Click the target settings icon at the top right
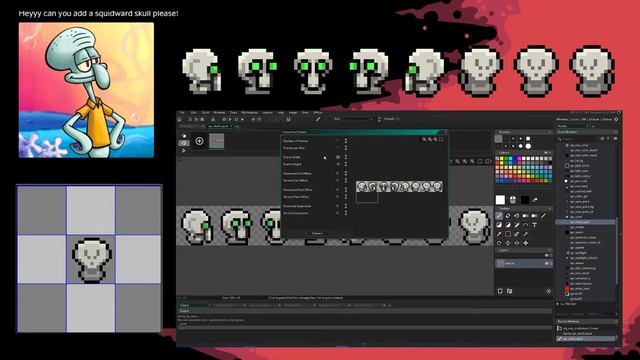Image resolution: width=640 pixels, height=360 pixels. click(x=616, y=119)
